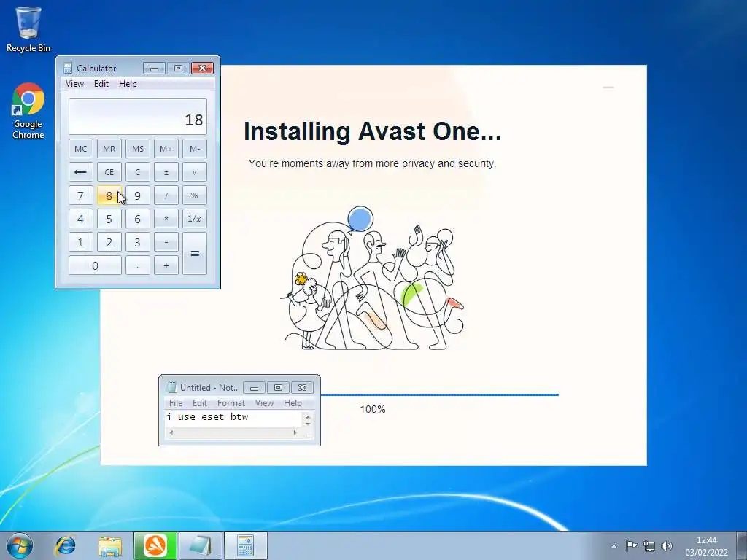Launch the Google Chrome desktop shortcut
The height and width of the screenshot is (560, 747).
coord(28,111)
